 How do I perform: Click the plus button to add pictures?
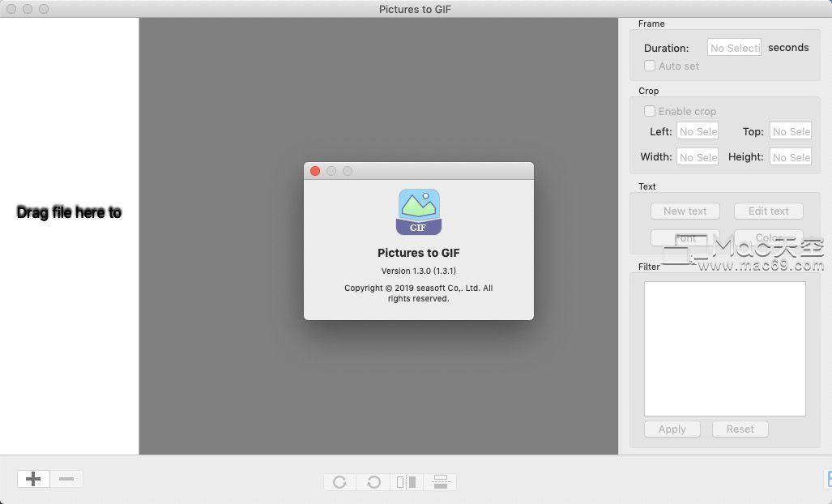tap(33, 479)
